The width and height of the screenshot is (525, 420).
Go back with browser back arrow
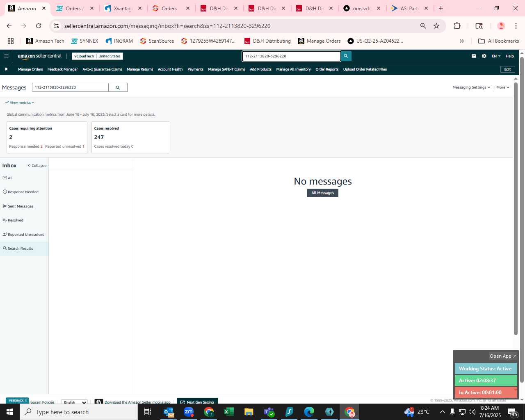(x=9, y=26)
